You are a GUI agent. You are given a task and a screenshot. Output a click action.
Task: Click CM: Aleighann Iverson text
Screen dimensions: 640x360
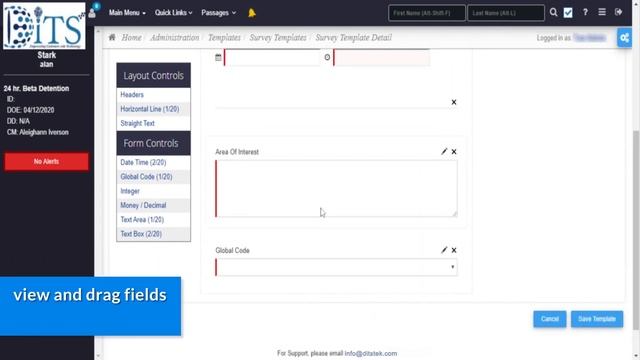click(38, 132)
